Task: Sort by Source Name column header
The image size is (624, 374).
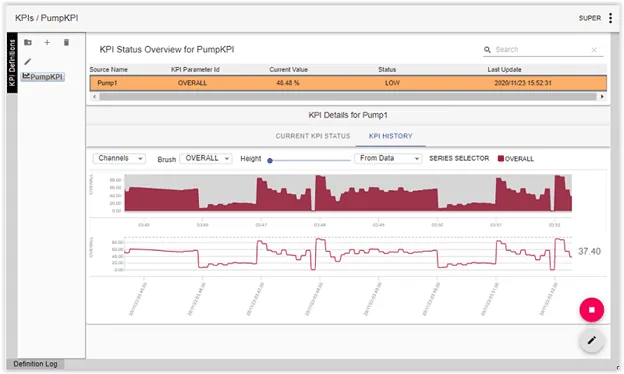Action: [108, 70]
